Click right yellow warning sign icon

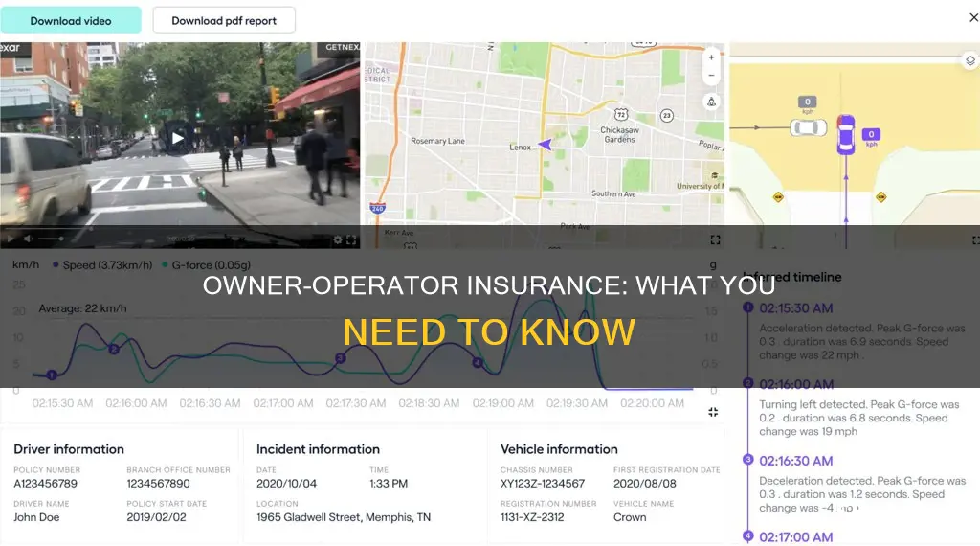[x=880, y=197]
